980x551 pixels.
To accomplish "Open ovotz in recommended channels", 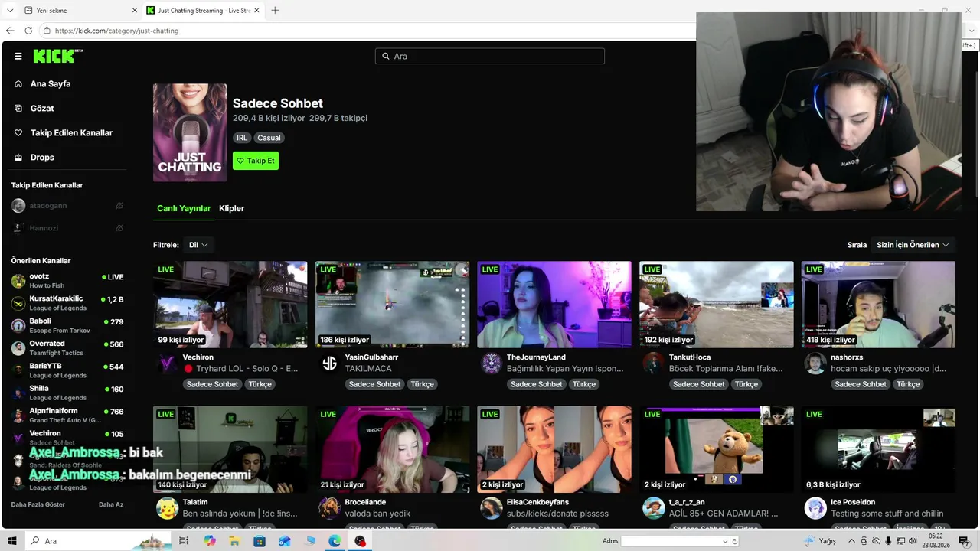I will [x=67, y=280].
